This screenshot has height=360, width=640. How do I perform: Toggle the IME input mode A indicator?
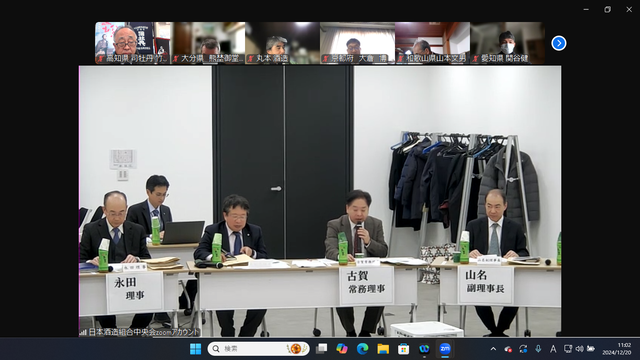pyautogui.click(x=553, y=349)
